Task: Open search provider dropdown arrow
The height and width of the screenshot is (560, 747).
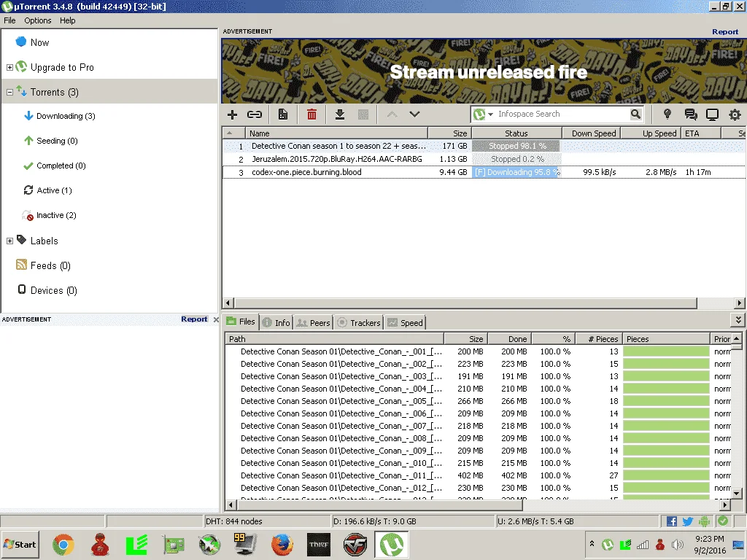Action: click(x=491, y=114)
